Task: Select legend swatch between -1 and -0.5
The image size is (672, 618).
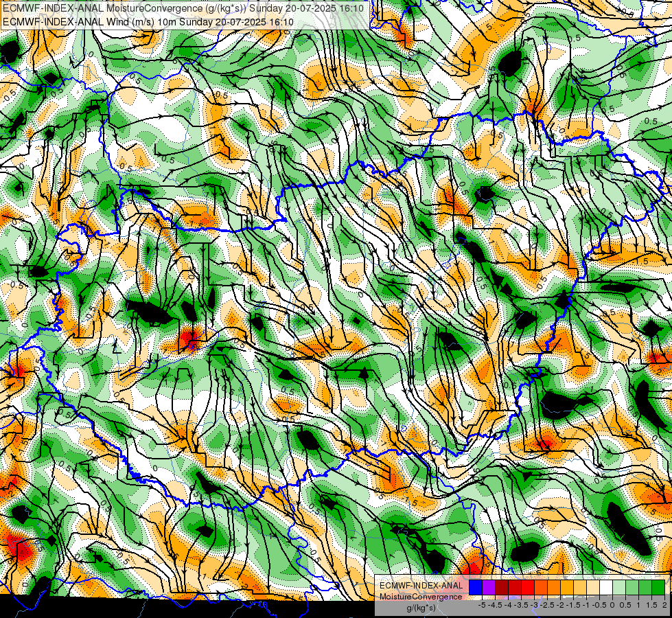Action: 593,587
